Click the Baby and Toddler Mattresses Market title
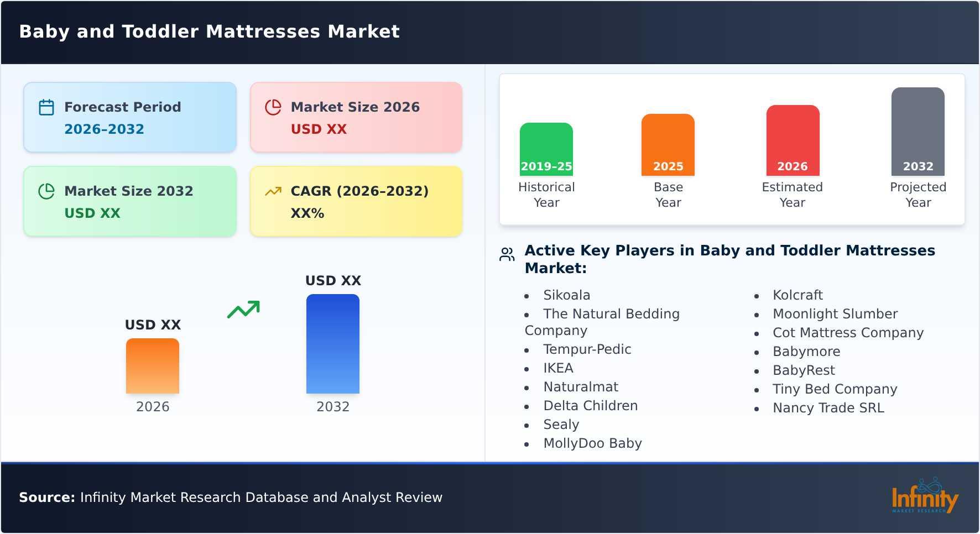The width and height of the screenshot is (980, 534). pyautogui.click(x=209, y=32)
